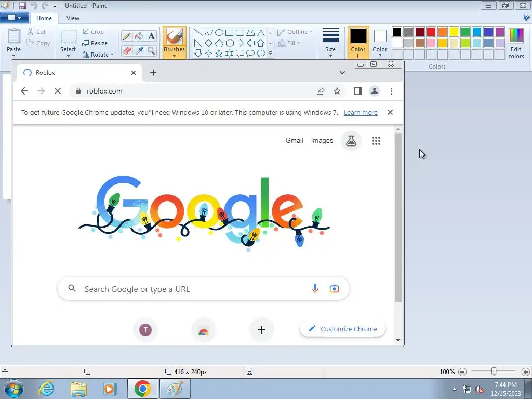The image size is (532, 399).
Task: Click the Paste icon in Paint
Action: pos(14,36)
